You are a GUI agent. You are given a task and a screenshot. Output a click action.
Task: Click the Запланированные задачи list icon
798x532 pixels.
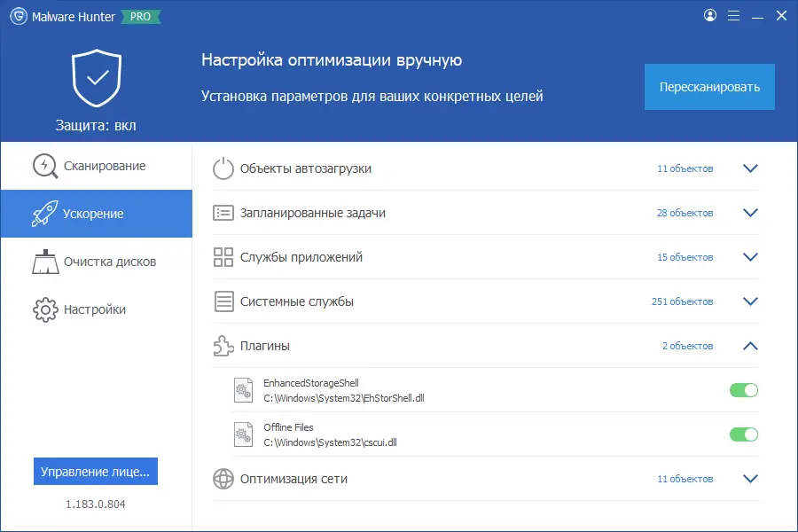pos(223,213)
